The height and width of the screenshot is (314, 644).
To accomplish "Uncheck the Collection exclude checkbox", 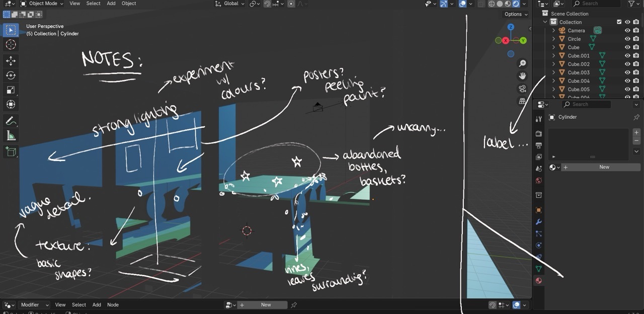I will 619,22.
